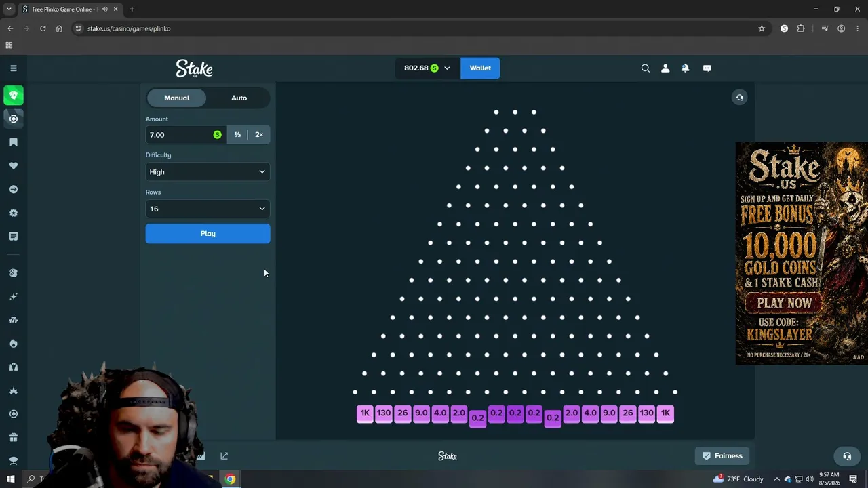Screen dimensions: 868x488
Task: Open the taskbar clock showing 9:57 AM
Action: [829, 479]
